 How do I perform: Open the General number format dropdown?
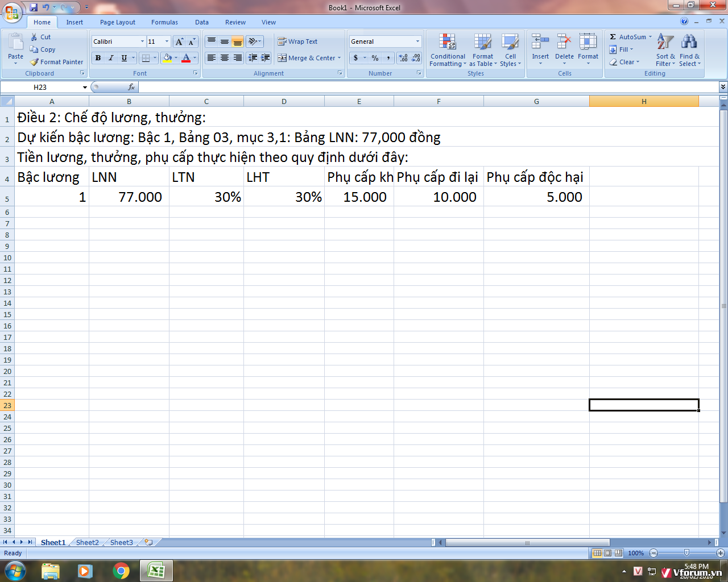417,41
